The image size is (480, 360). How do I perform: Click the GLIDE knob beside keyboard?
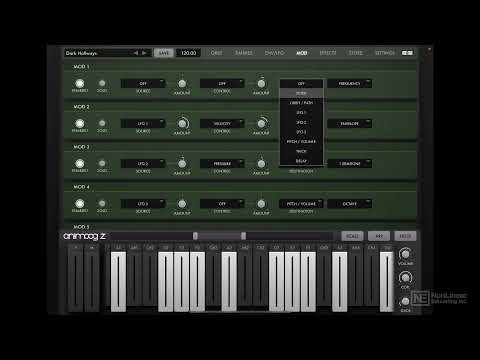coord(405,301)
